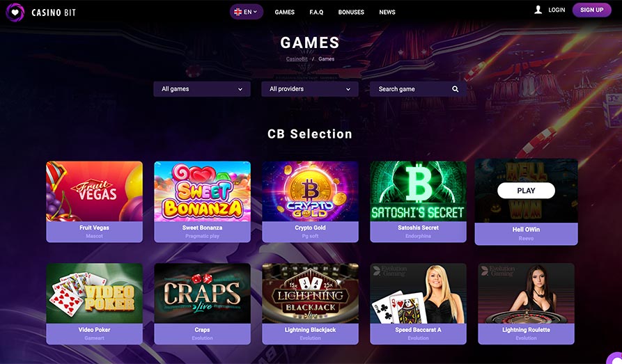This screenshot has height=364, width=622.
Task: Click the SIGN UP button
Action: pyautogui.click(x=592, y=10)
